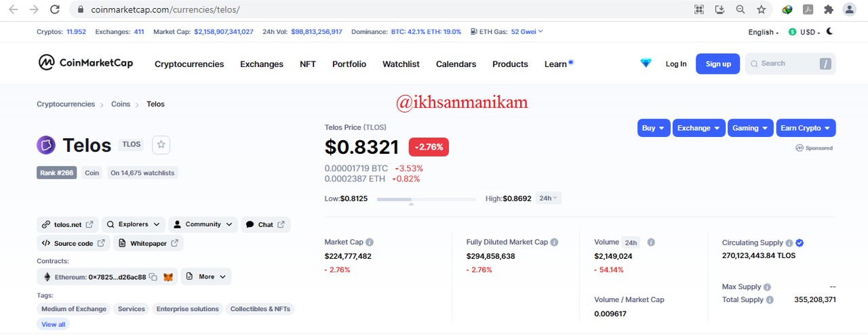
Task: Click Circulating Supply info icon
Action: coord(789,243)
